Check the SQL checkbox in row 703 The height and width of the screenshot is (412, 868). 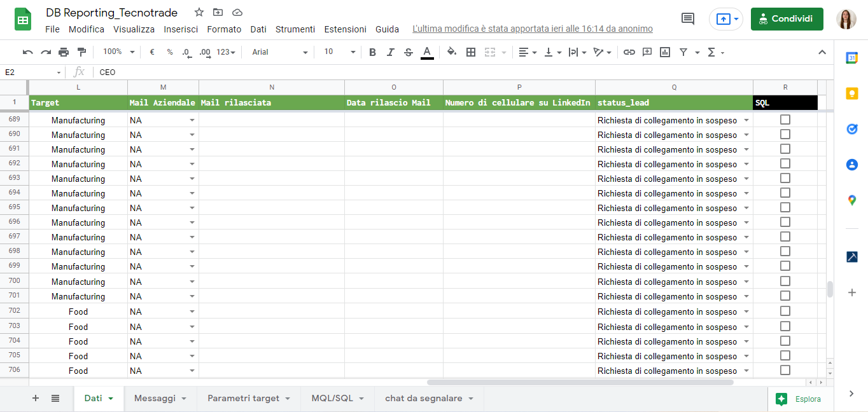[785, 326]
